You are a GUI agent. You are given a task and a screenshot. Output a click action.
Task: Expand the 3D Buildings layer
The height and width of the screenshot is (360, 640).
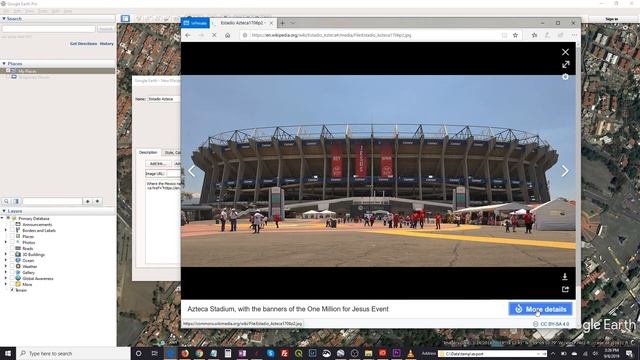6,254
